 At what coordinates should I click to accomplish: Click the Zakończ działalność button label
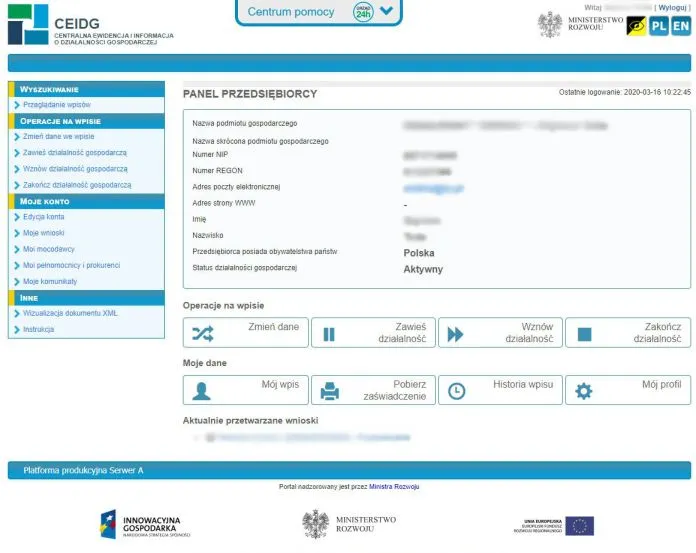click(657, 333)
